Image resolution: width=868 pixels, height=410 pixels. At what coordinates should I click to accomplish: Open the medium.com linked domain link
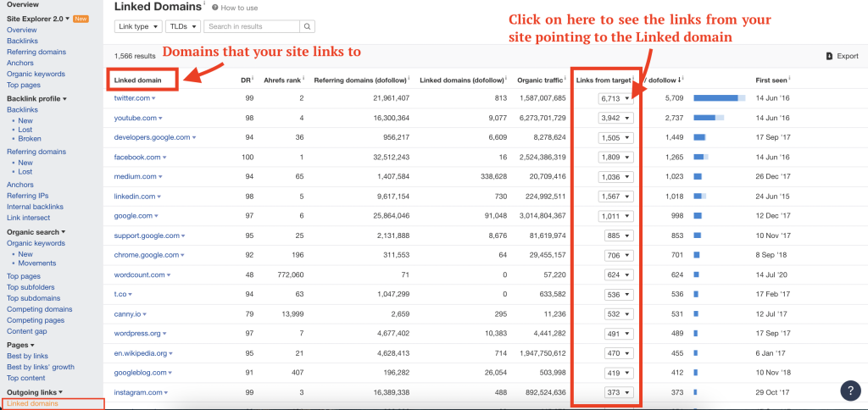click(135, 177)
